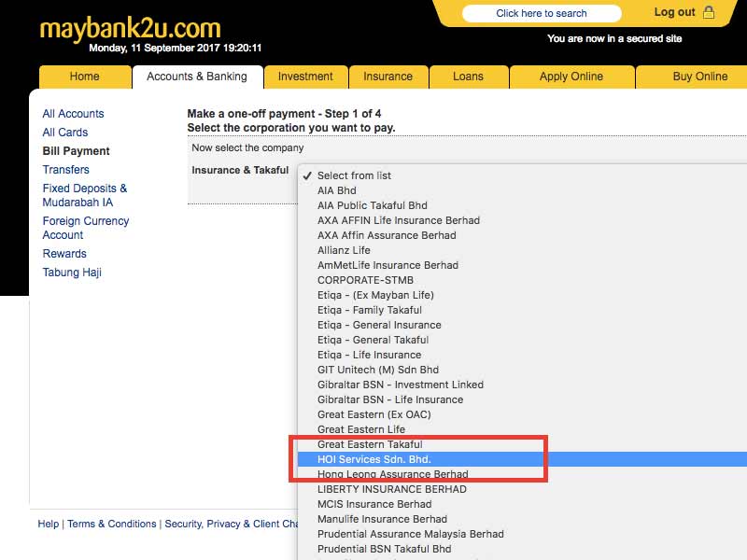The height and width of the screenshot is (560, 747).
Task: Open Security, Privacy & Client Charter link
Action: coord(231,524)
